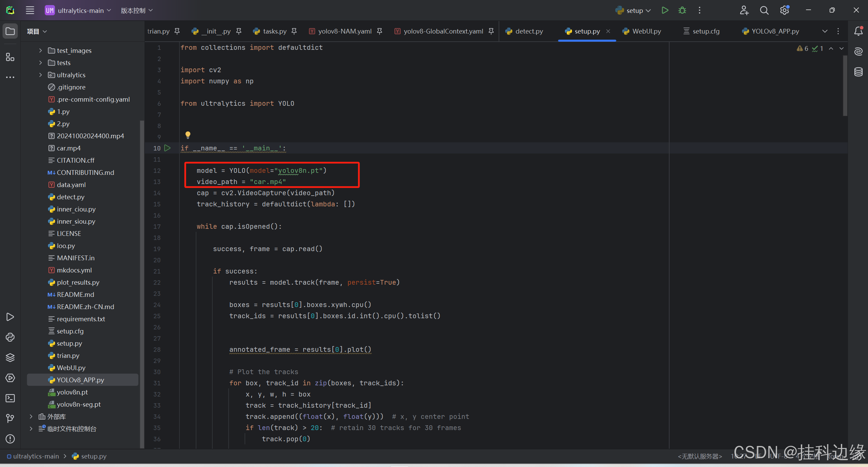Open the Database tool window
This screenshot has width=868, height=467.
[859, 72]
